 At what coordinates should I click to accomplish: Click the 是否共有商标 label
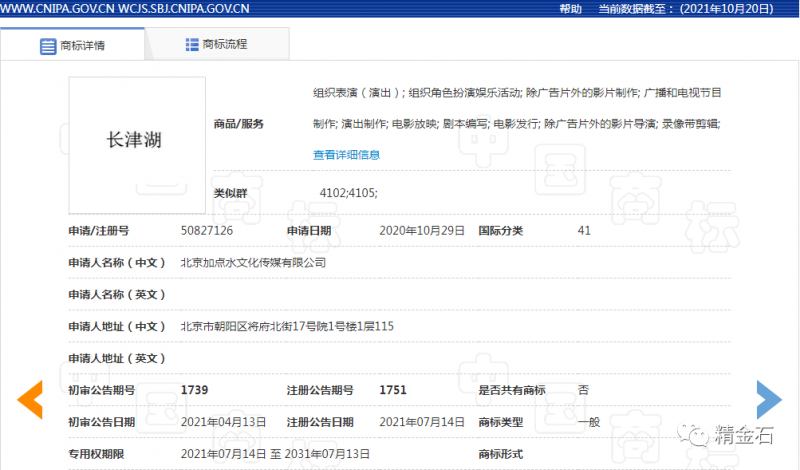pyautogui.click(x=512, y=390)
